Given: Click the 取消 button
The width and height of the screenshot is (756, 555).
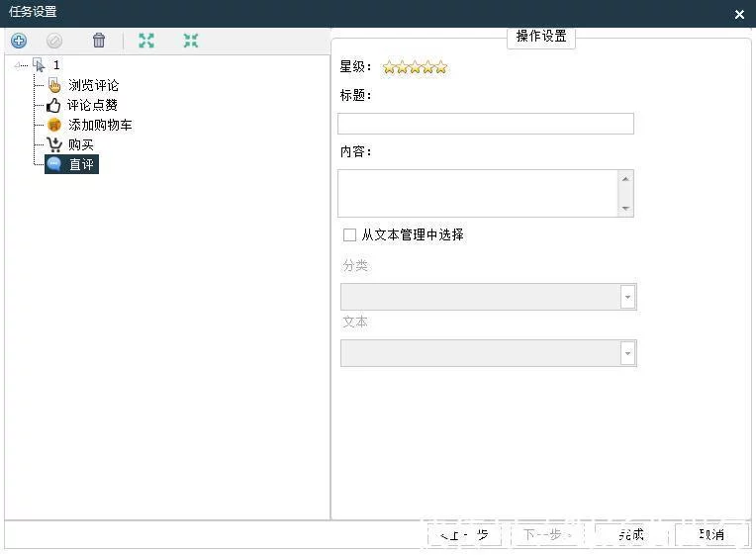Looking at the screenshot, I should click(711, 535).
